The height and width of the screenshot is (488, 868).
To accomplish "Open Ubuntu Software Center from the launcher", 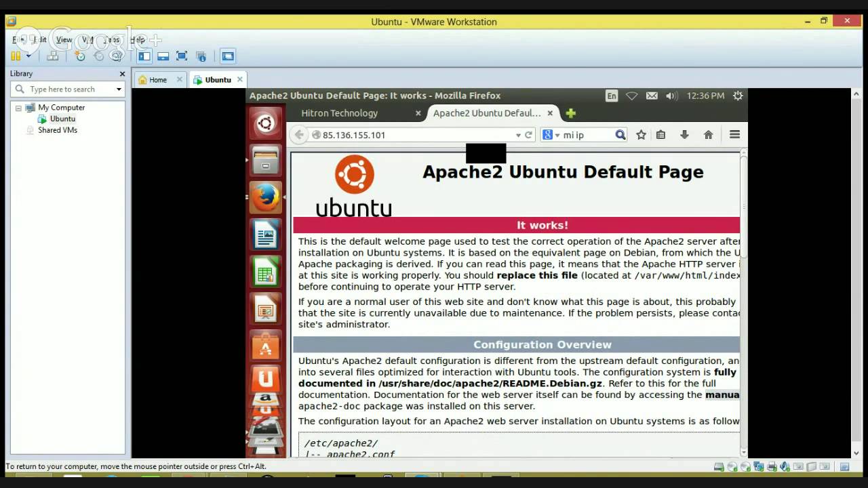I will coord(265,346).
